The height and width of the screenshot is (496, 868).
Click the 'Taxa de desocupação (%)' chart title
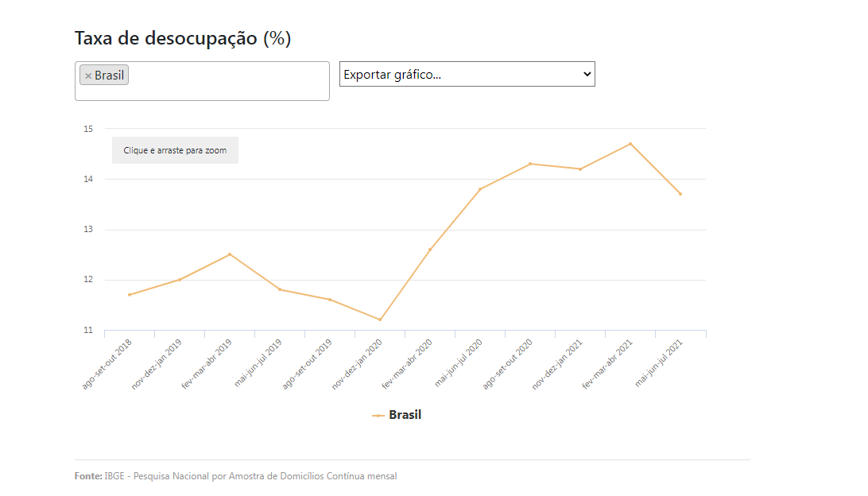point(183,38)
